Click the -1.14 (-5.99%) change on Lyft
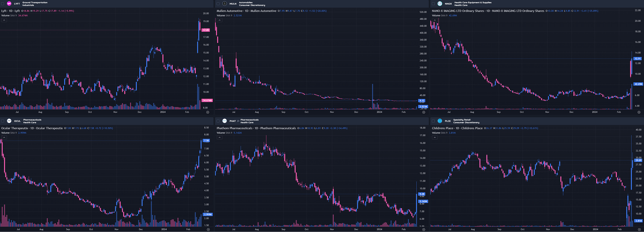644x232 pixels. pyautogui.click(x=66, y=11)
